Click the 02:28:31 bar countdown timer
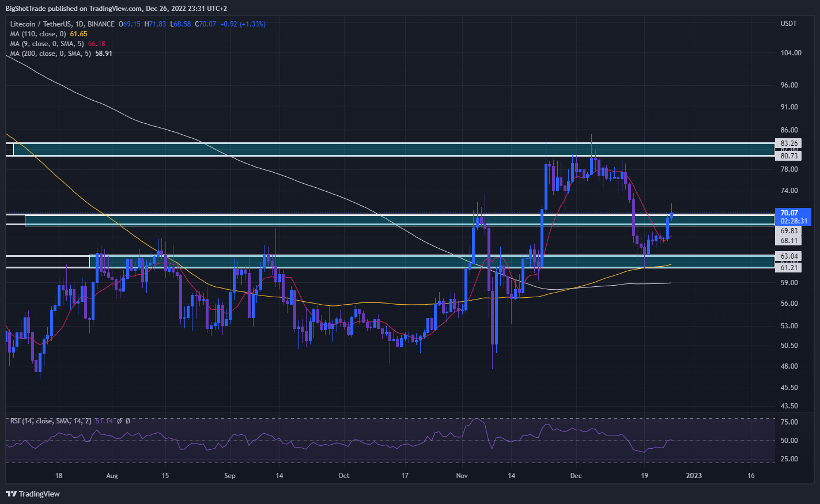Image resolution: width=820 pixels, height=504 pixels. pyautogui.click(x=793, y=221)
